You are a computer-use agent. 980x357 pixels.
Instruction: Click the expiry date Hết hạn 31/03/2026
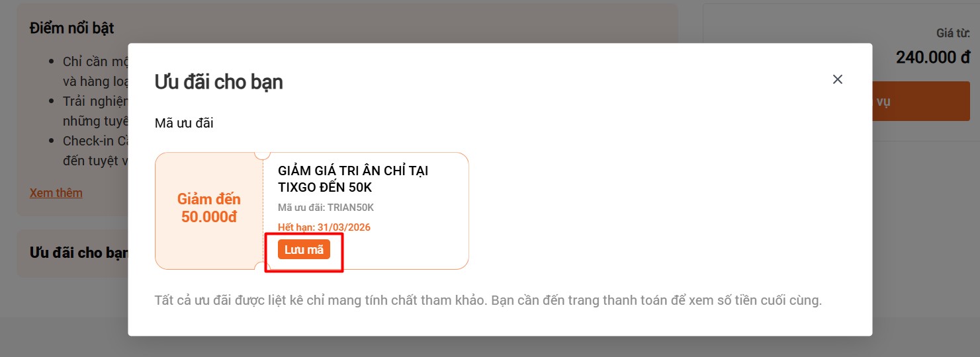coord(324,227)
